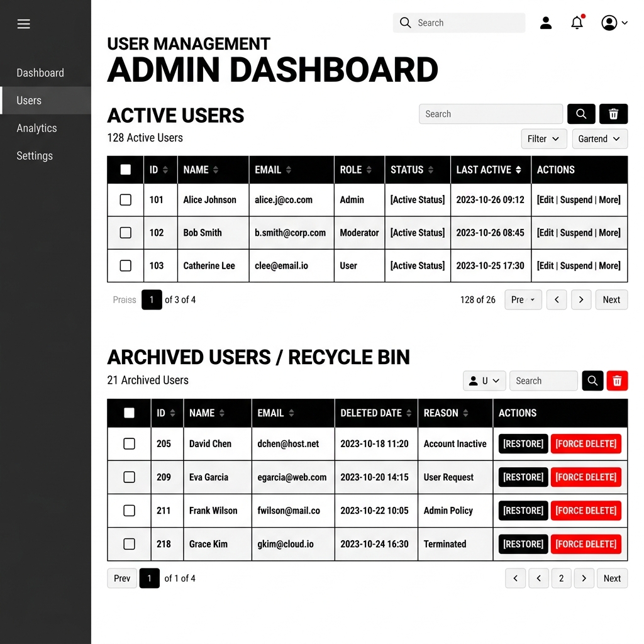Focus the Archived Users Search field
This screenshot has width=644, height=644.
coord(543,380)
